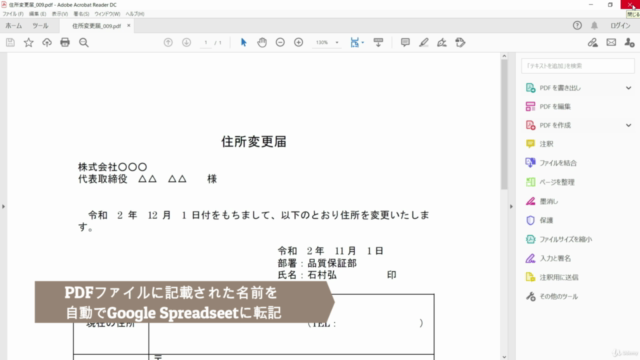Click the scroll up arrow
Viewport: 640px width, 360px height.
(x=504, y=56)
